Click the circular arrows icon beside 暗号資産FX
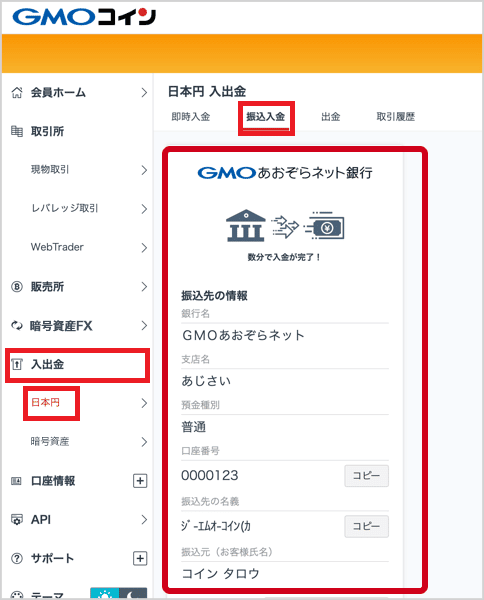Screen dimensions: 484x600 coord(17,326)
